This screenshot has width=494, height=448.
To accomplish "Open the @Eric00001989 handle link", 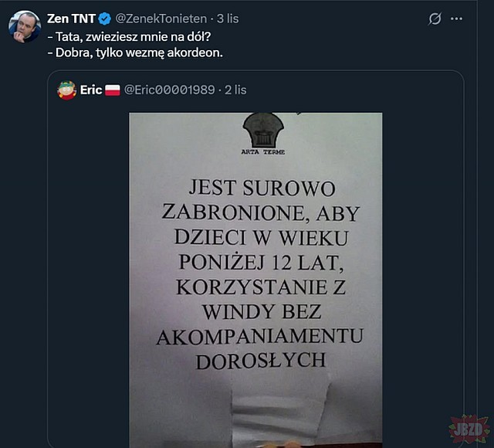I will [170, 90].
